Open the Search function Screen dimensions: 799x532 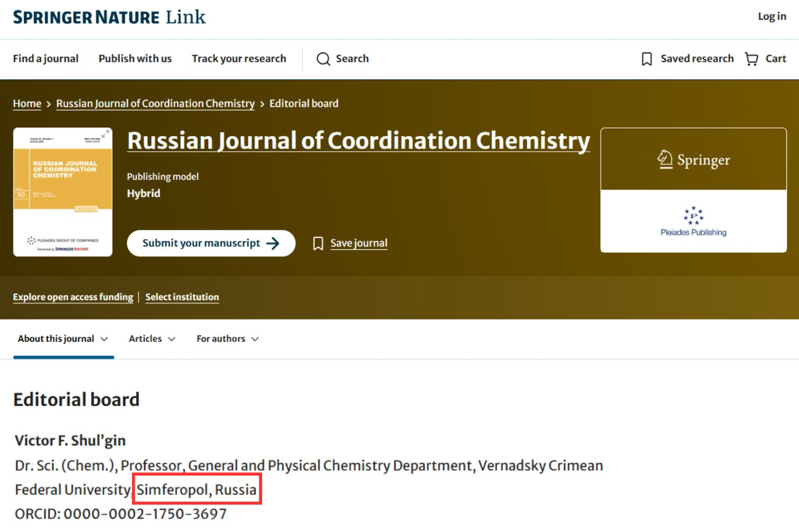tap(342, 59)
